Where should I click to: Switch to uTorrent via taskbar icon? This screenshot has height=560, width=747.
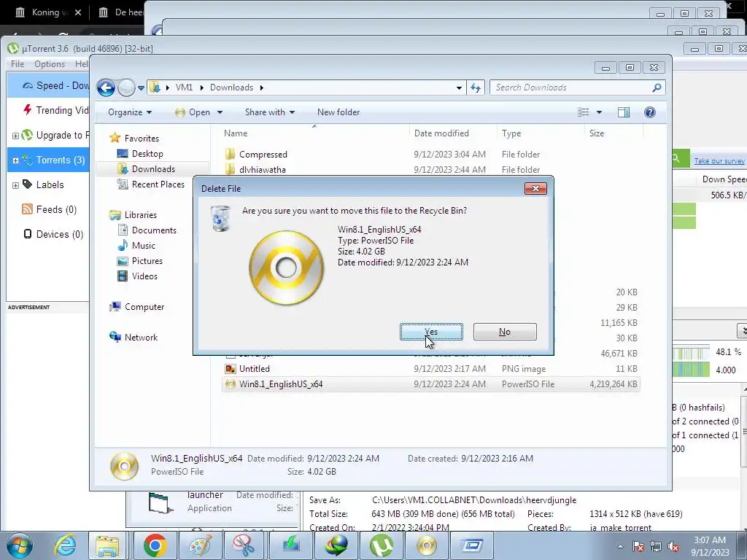click(381, 545)
